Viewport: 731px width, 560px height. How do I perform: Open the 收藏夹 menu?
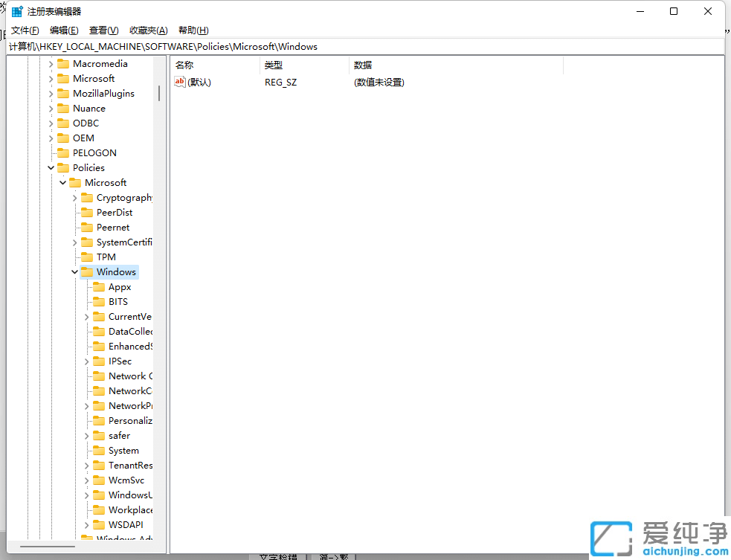pos(148,30)
